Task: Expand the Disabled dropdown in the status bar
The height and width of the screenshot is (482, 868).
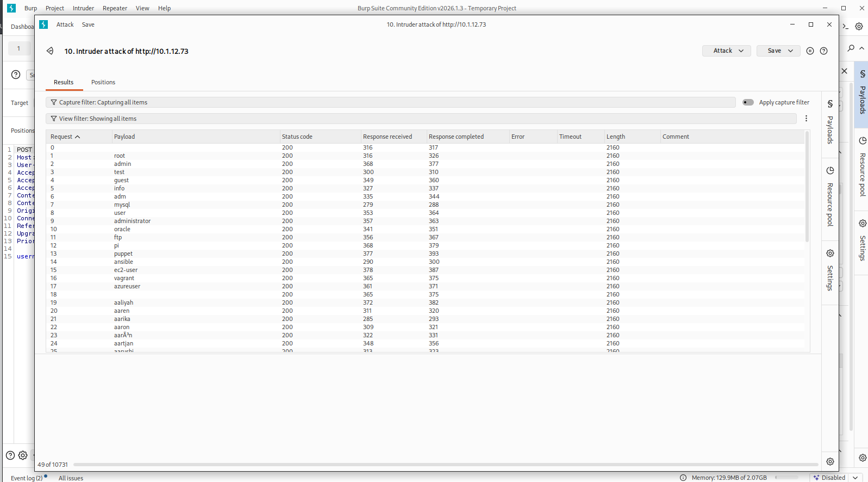Action: coord(855,478)
